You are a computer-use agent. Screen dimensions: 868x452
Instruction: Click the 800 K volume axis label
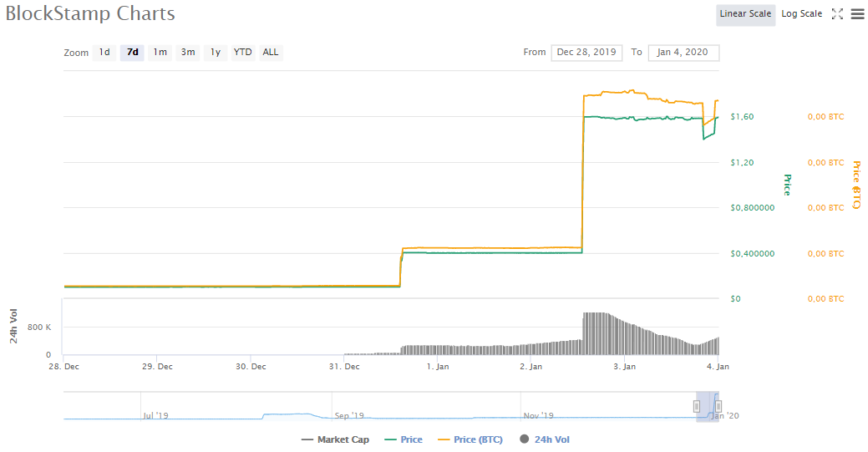(39, 328)
